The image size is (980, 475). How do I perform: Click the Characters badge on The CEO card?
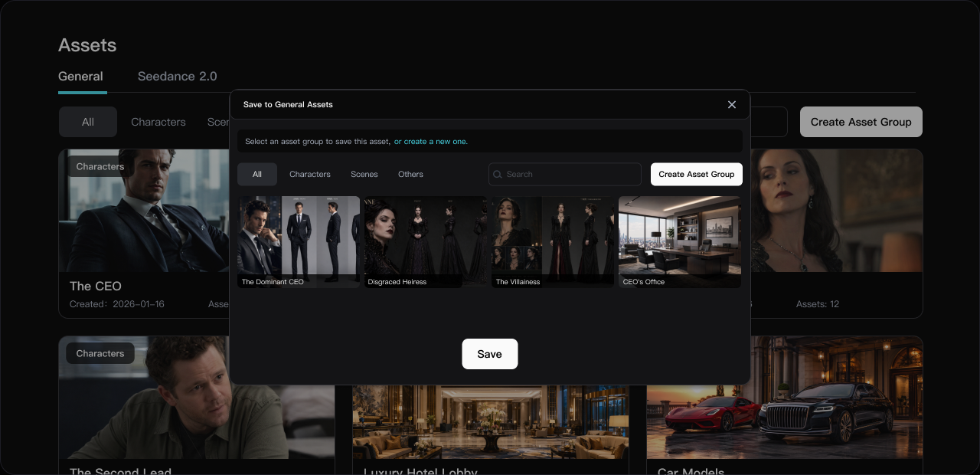pos(100,166)
